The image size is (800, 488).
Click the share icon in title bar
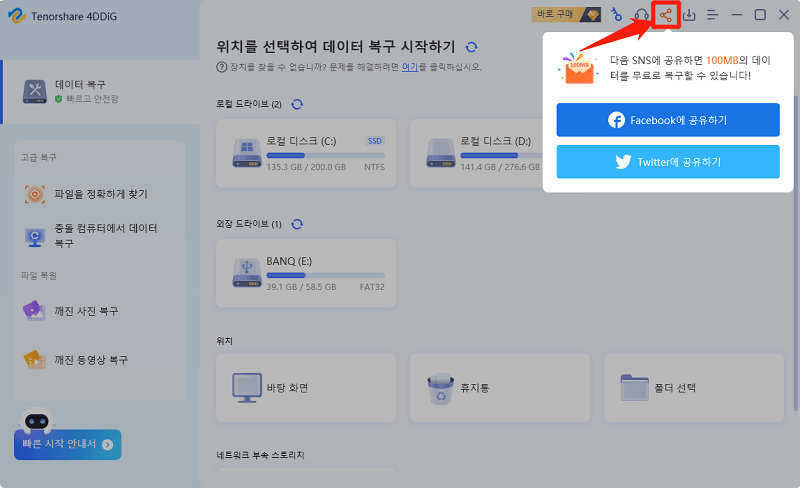pyautogui.click(x=665, y=15)
